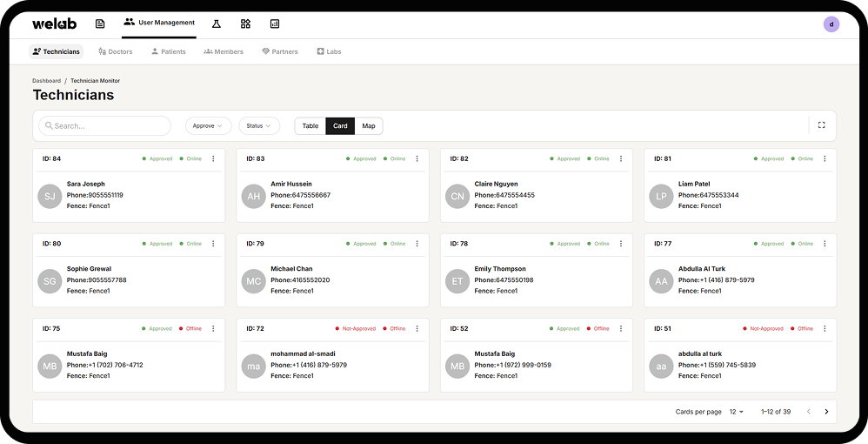Click the search magnifier icon
The image size is (868, 444).
pos(50,126)
